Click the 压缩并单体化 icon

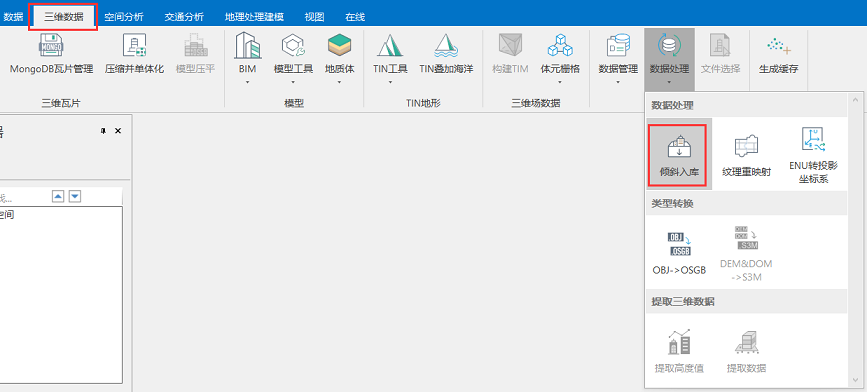[x=134, y=54]
